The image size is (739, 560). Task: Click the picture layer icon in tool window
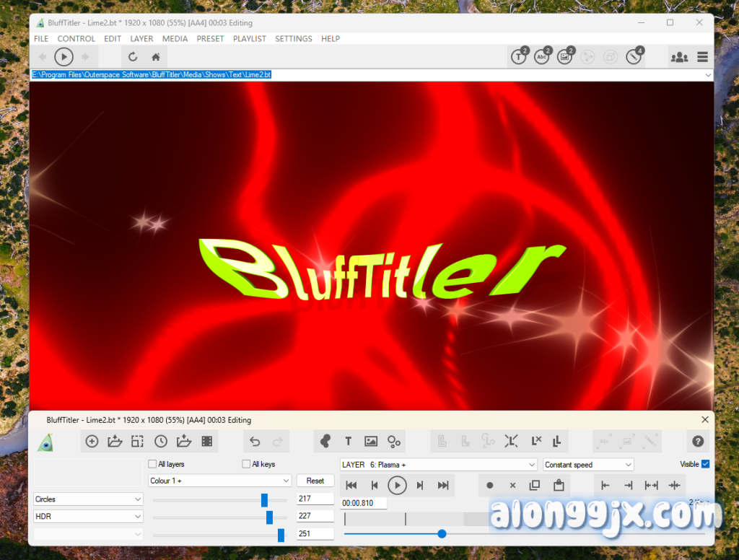click(371, 442)
